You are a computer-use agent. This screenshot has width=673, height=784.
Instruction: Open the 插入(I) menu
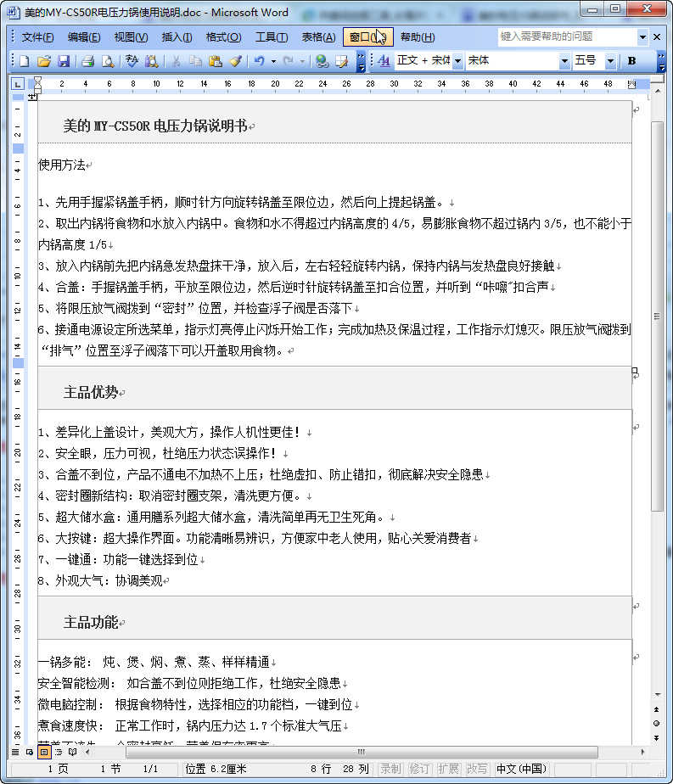(177, 37)
